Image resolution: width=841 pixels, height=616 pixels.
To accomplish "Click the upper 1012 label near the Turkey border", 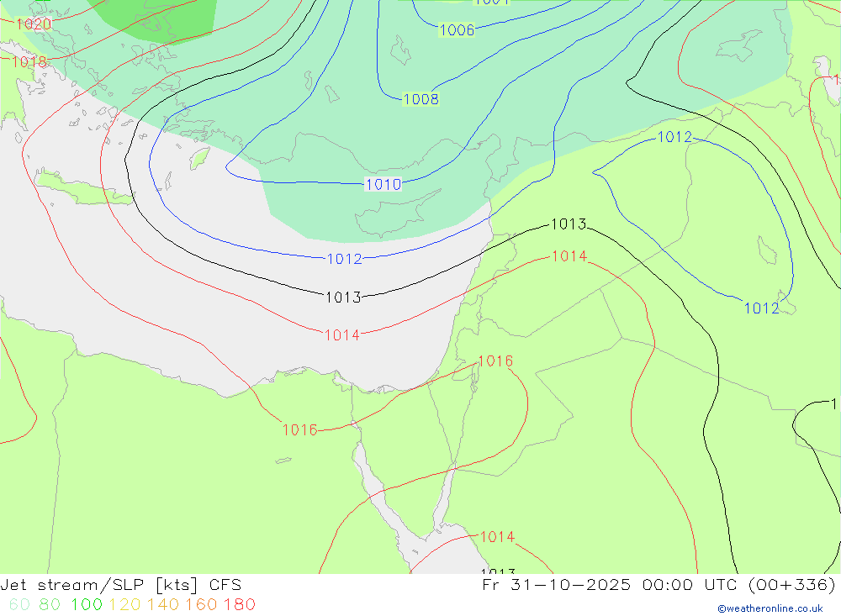I will click(x=674, y=137).
